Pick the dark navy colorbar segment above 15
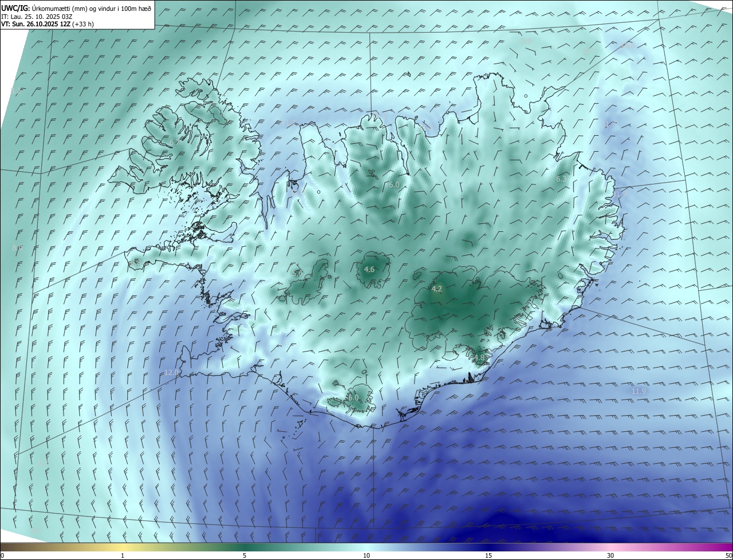Viewport: 733px width, 560px height. 488,547
